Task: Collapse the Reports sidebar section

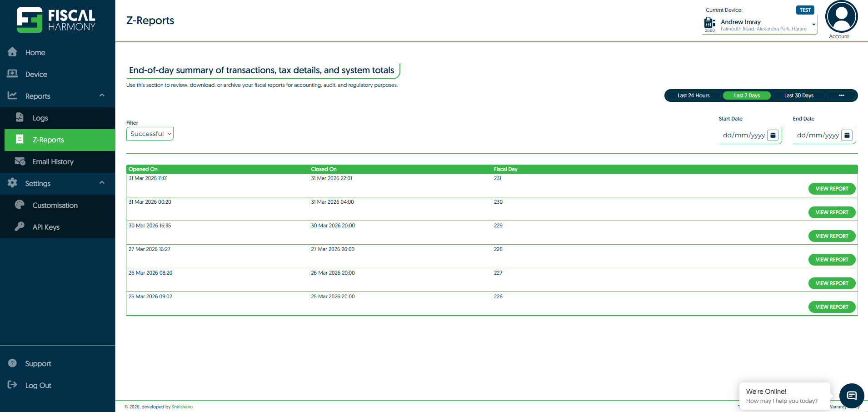Action: pyautogui.click(x=102, y=95)
